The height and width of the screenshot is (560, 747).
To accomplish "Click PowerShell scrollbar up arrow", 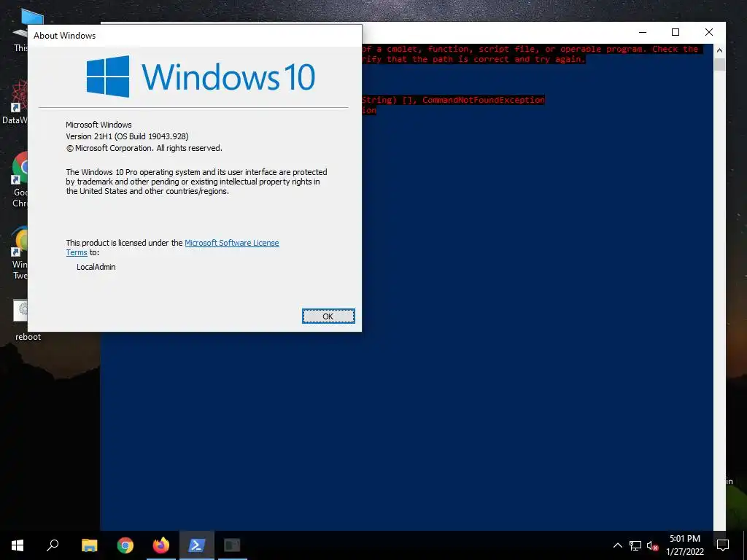I will pos(719,50).
